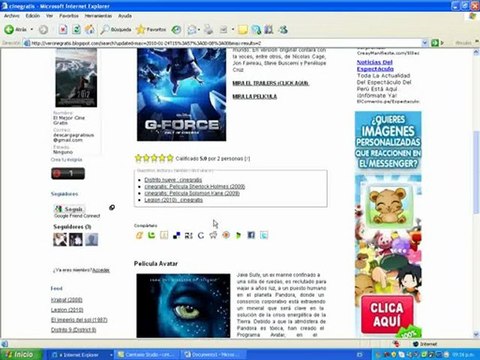Click the G-Force movie poster

(182, 95)
